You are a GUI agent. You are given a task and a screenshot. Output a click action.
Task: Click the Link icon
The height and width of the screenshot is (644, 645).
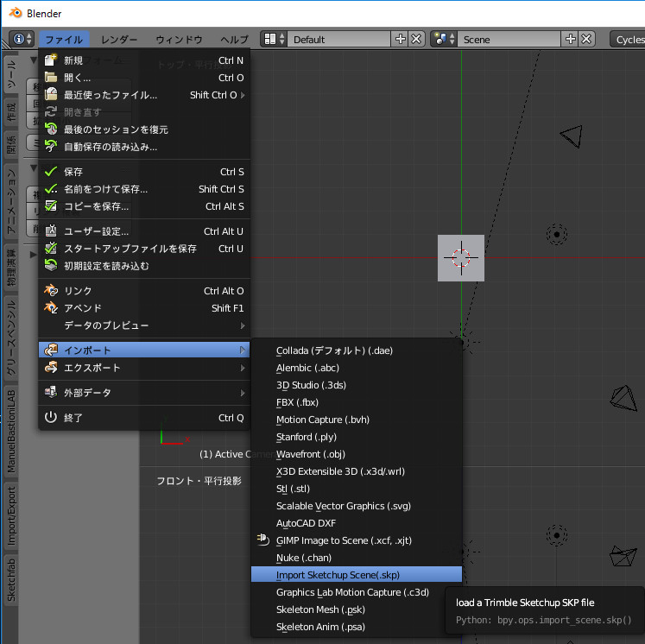coord(51,291)
